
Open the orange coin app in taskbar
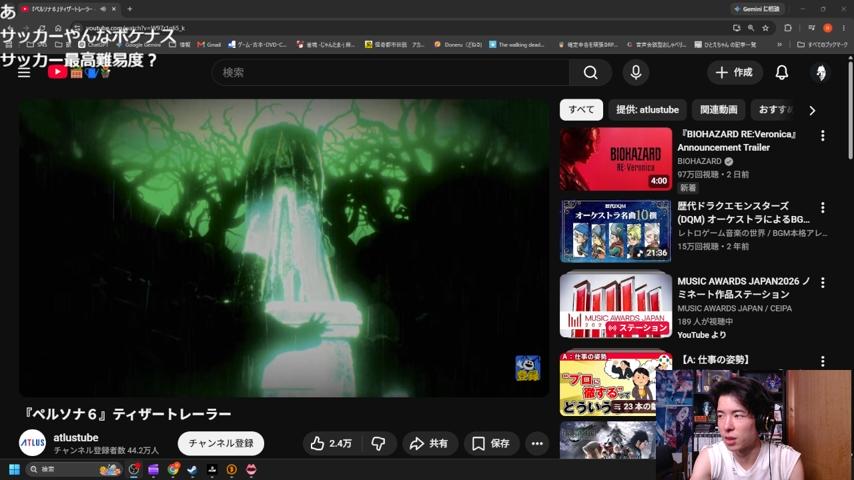tap(231, 469)
